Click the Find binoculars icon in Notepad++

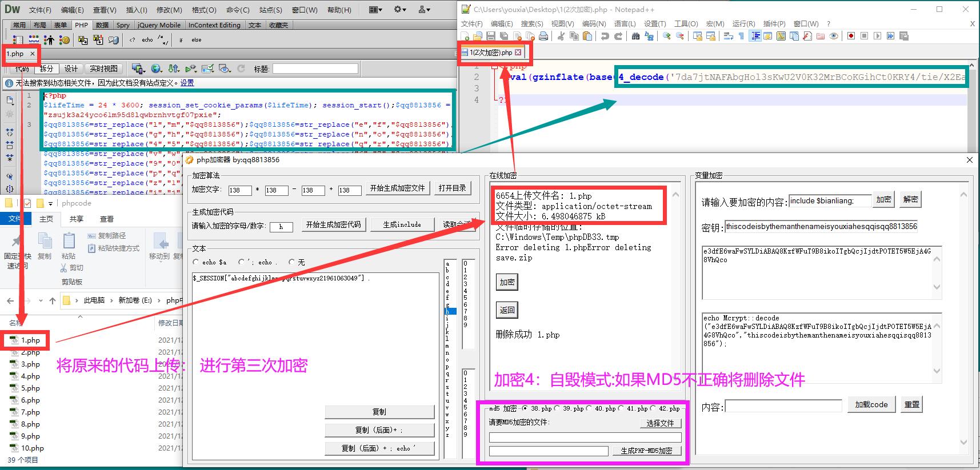tap(635, 36)
